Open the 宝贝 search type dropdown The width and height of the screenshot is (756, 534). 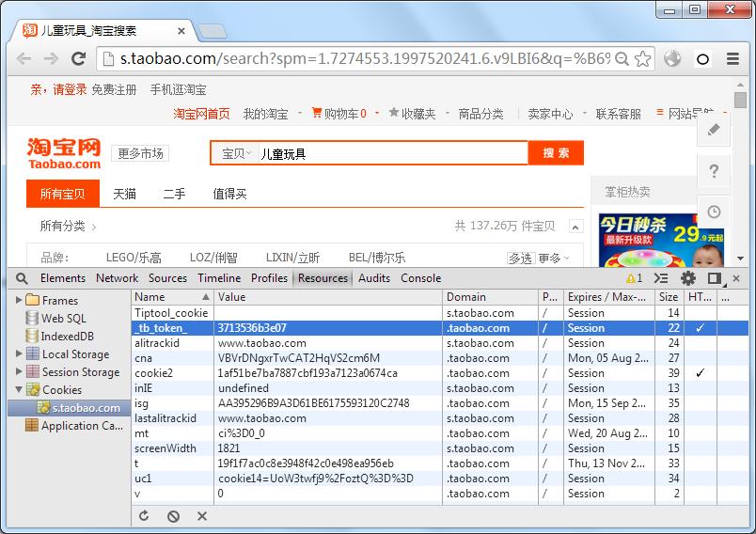(x=236, y=154)
